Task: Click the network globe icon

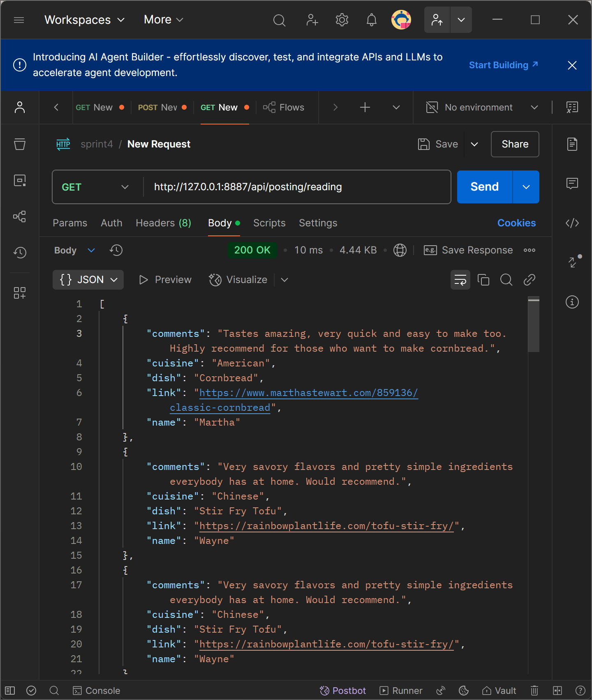Action: [x=400, y=250]
